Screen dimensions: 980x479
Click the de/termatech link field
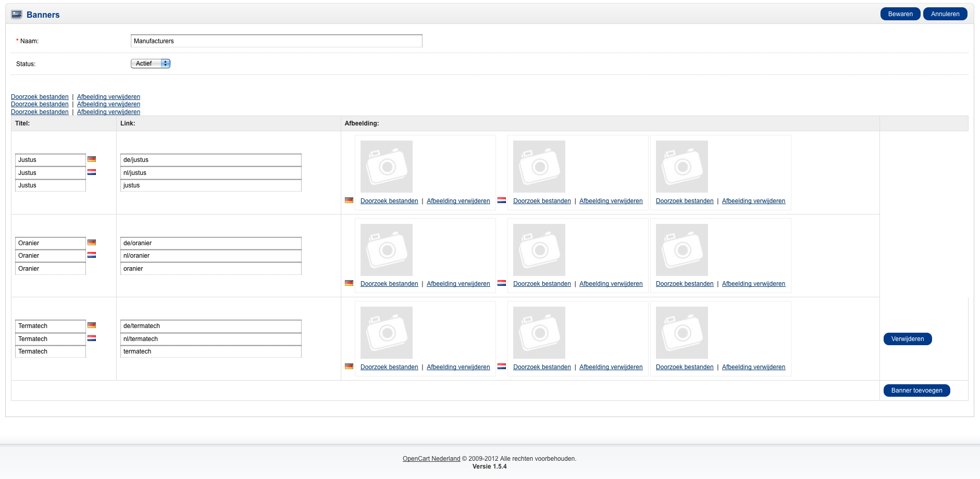[x=211, y=326]
